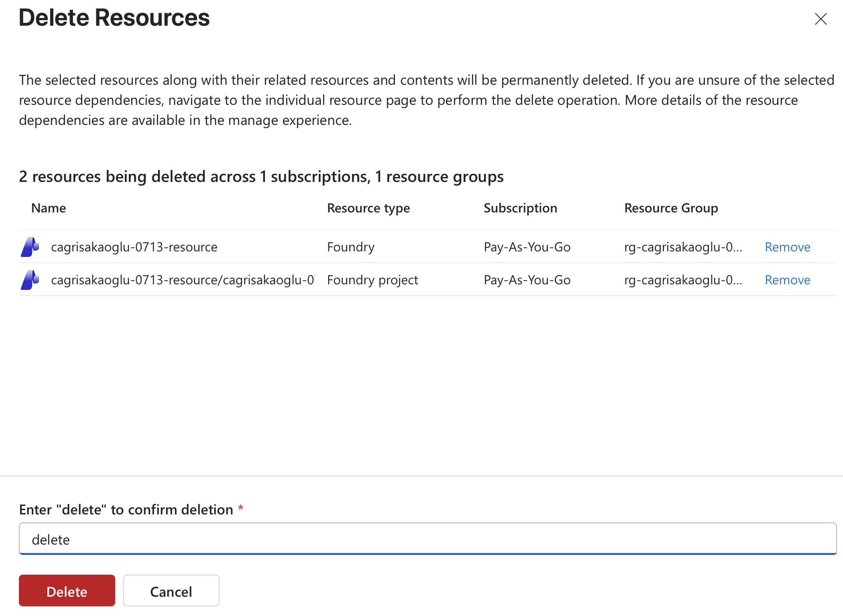The image size is (843, 616).
Task: Remove cagrisakaoglu-0713-resource from deletion list
Action: (787, 247)
